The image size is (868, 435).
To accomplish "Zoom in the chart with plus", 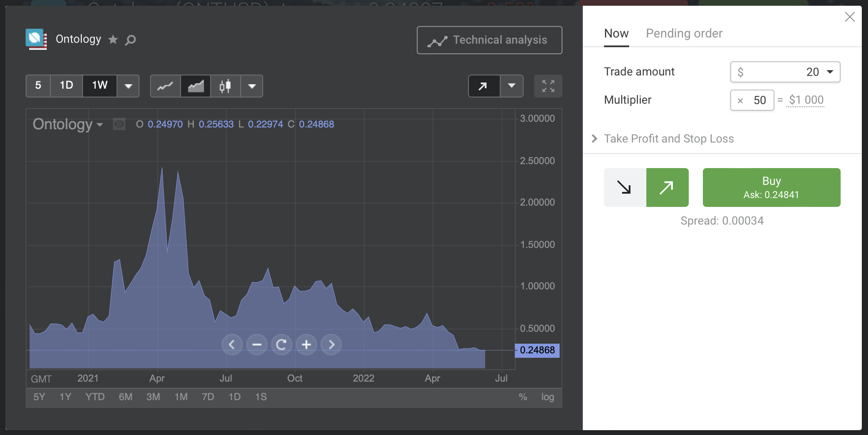I will [306, 345].
